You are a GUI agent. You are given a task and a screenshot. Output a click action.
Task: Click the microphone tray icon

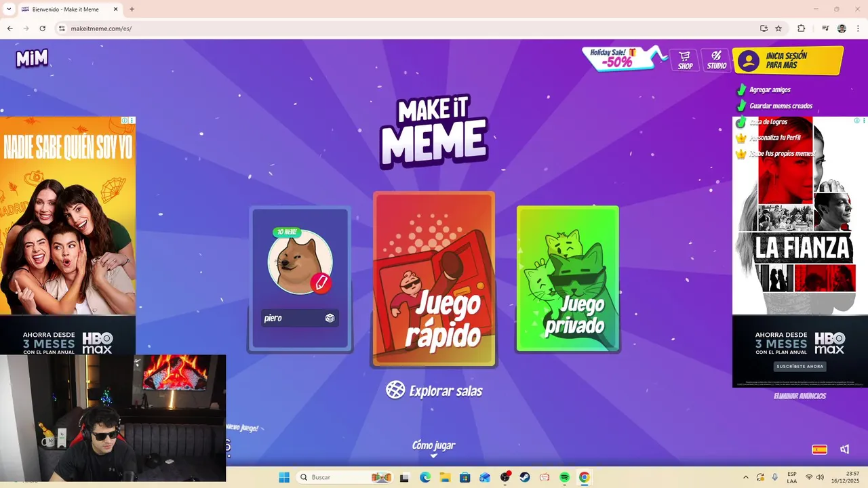(775, 477)
